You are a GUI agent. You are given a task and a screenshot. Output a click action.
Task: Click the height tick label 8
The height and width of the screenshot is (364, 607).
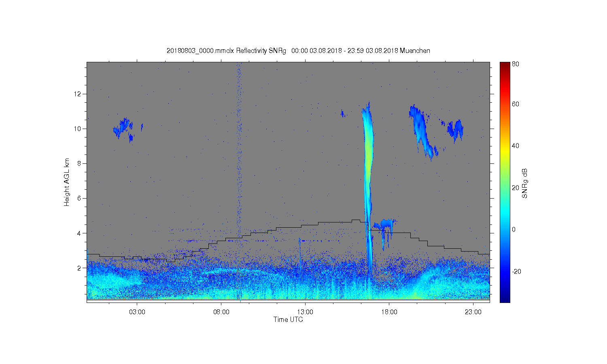click(x=79, y=163)
